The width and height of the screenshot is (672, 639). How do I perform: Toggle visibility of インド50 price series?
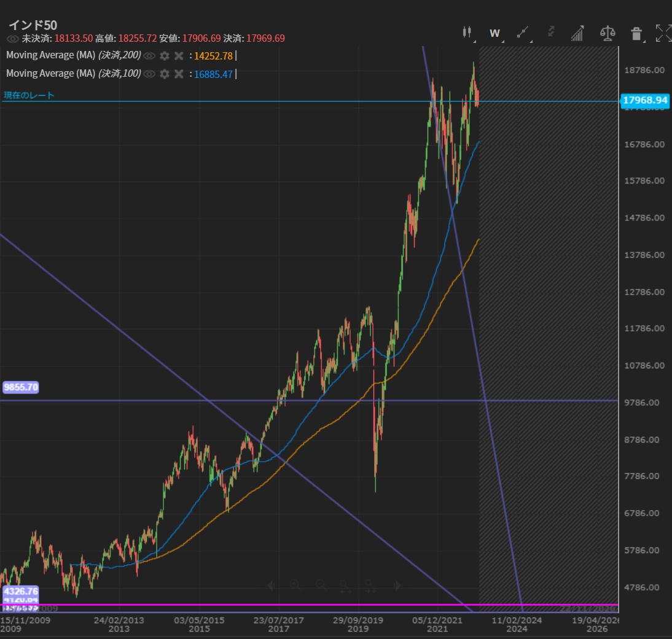coord(12,39)
